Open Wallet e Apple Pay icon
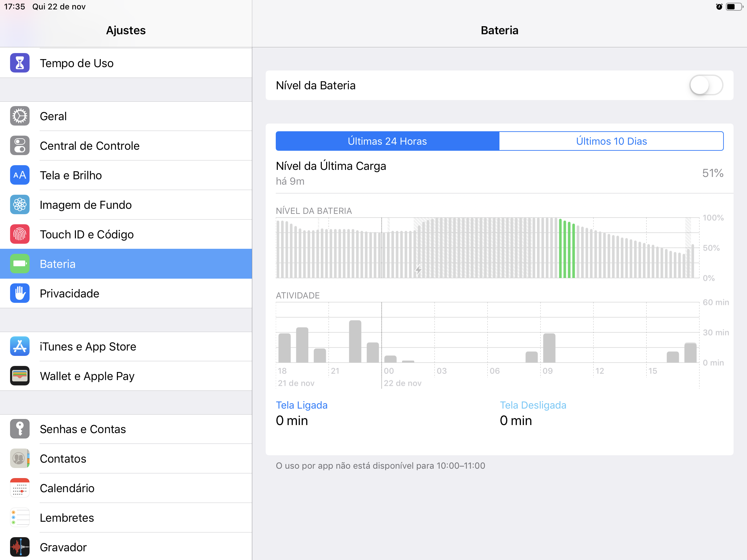The height and width of the screenshot is (560, 747). click(x=19, y=376)
